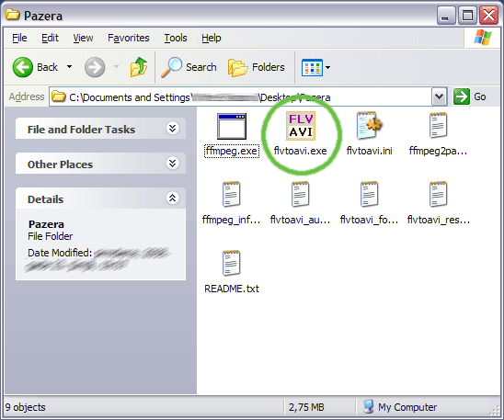Image resolution: width=504 pixels, height=420 pixels.
Task: Click the flvtoavi_fo... file name label
Action: tap(369, 220)
